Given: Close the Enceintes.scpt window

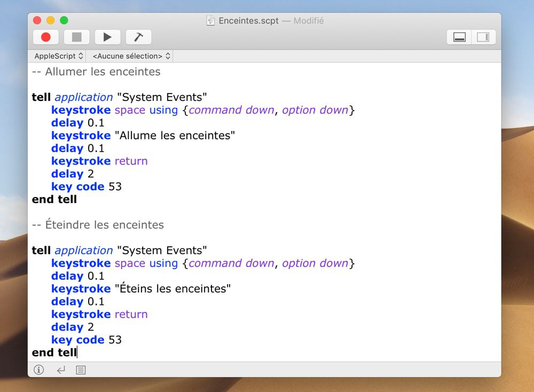Looking at the screenshot, I should click(37, 20).
